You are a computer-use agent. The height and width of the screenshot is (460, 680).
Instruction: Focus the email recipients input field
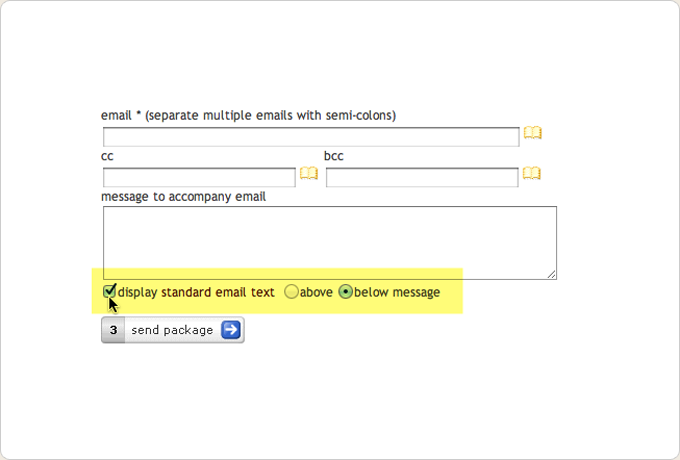311,137
